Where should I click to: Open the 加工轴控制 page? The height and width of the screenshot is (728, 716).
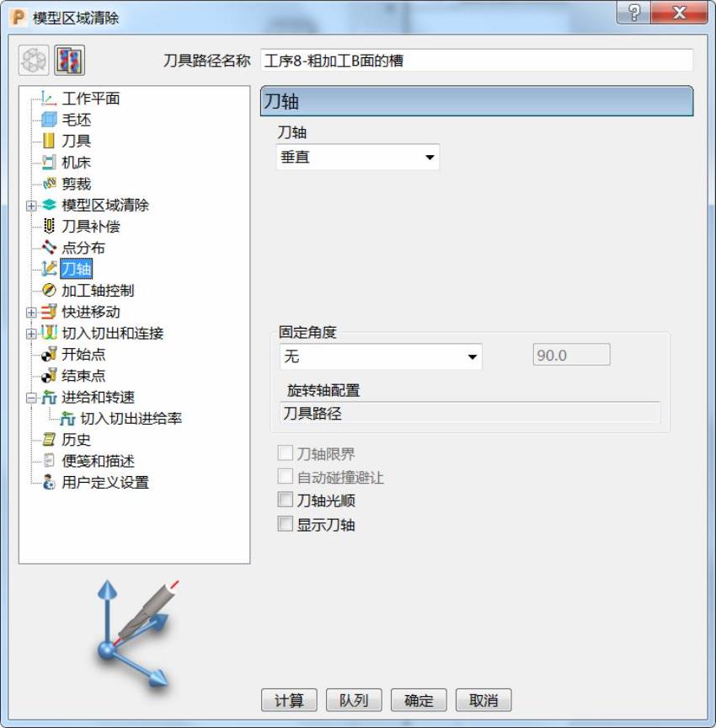(98, 291)
